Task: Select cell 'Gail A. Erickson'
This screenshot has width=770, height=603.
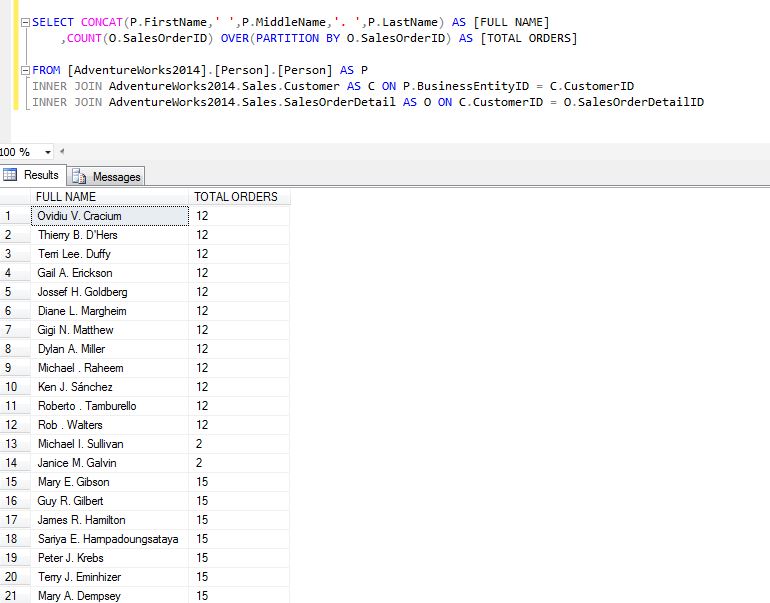Action: click(110, 273)
